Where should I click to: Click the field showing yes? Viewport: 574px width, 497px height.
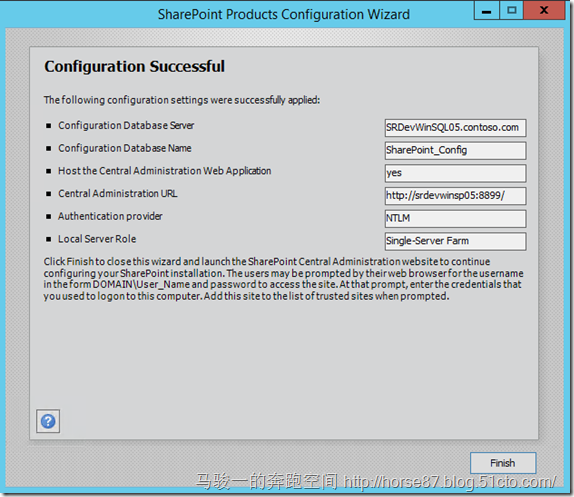455,173
